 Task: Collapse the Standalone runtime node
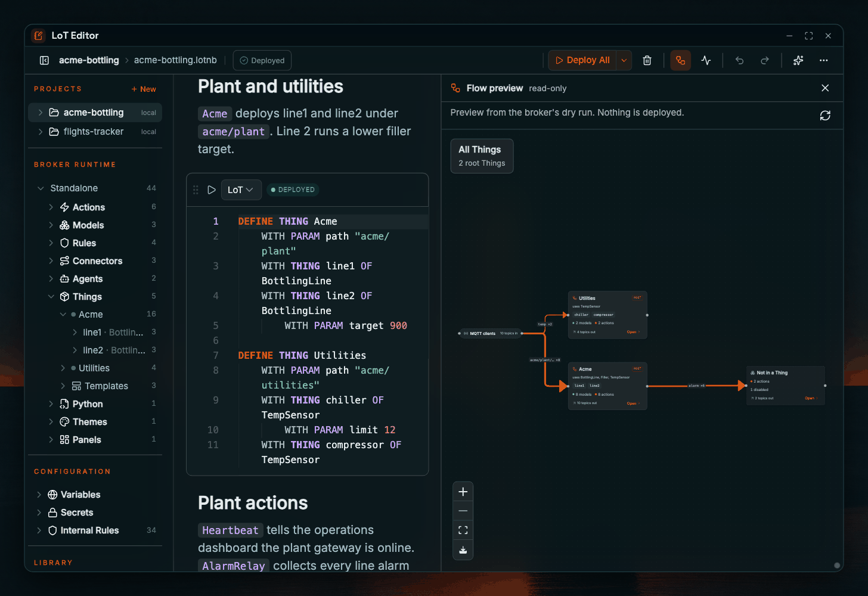point(41,188)
